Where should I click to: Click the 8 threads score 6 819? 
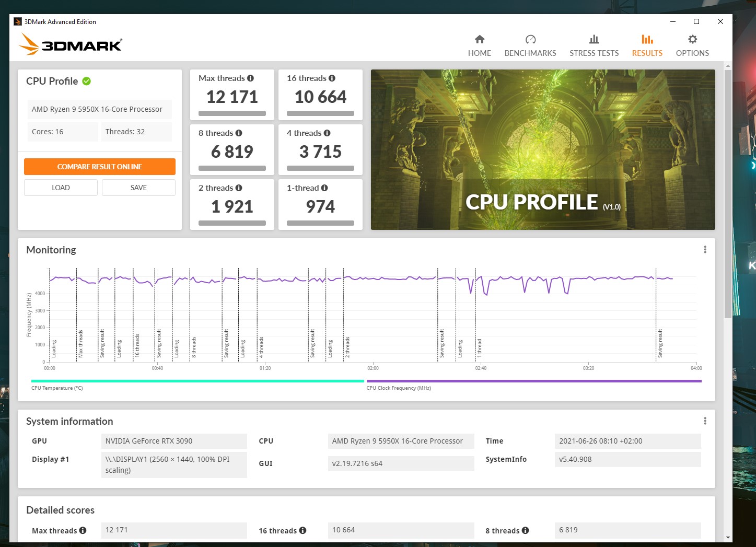232,152
